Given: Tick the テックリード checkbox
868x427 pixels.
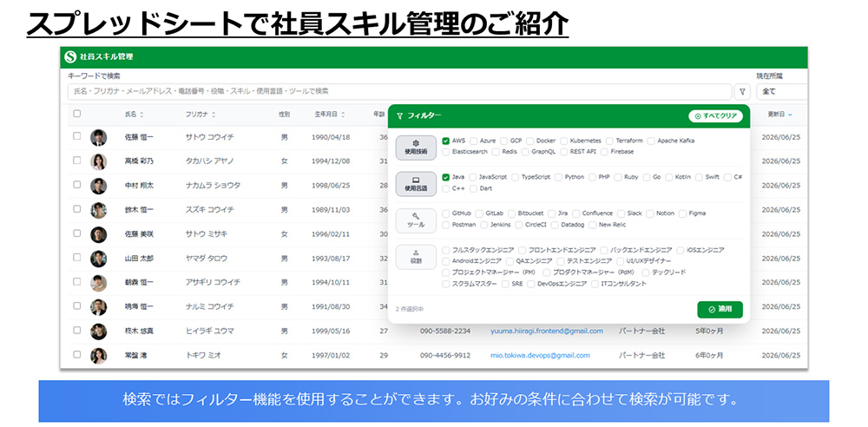Looking at the screenshot, I should click(x=646, y=273).
